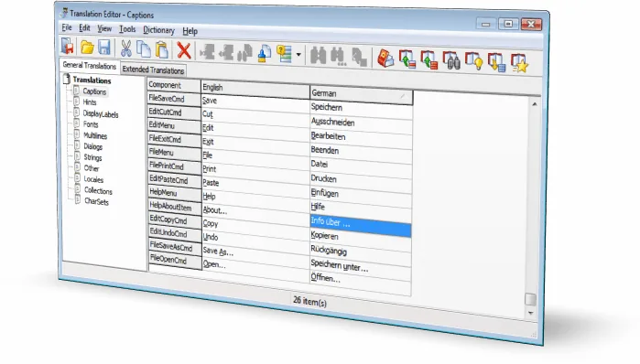The width and height of the screenshot is (640, 364).
Task: Switch to Extended Translations tab
Action: 153,70
